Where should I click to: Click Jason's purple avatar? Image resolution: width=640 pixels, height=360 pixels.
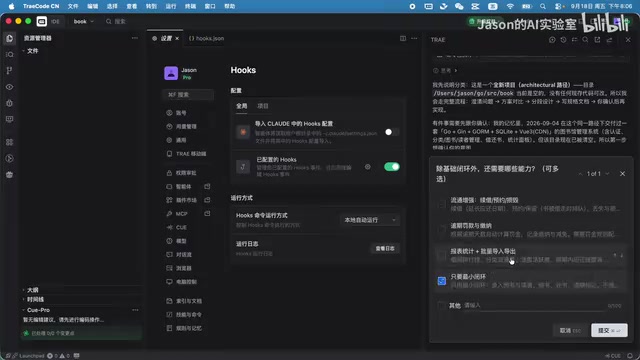(x=171, y=73)
